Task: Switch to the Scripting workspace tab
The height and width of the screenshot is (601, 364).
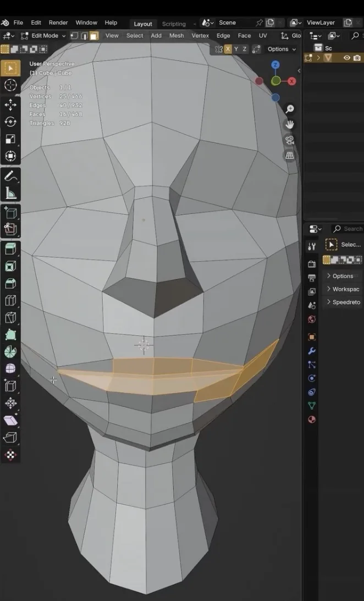Action: (x=174, y=24)
